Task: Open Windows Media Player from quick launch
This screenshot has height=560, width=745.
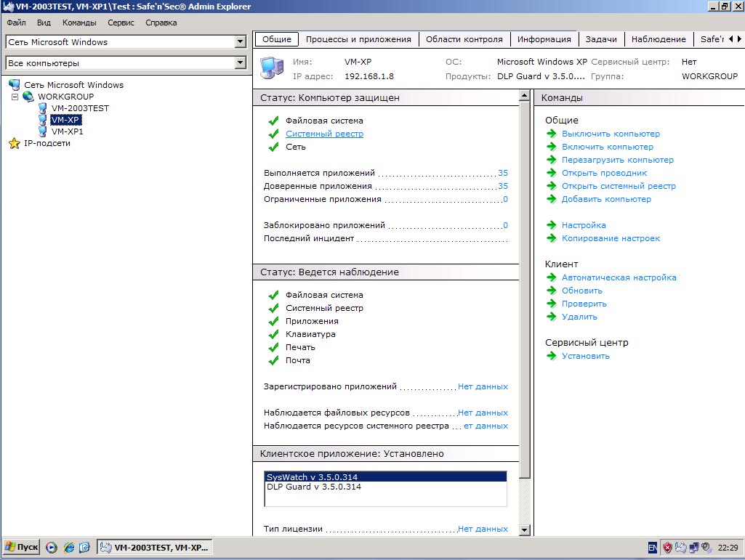Action: [52, 548]
